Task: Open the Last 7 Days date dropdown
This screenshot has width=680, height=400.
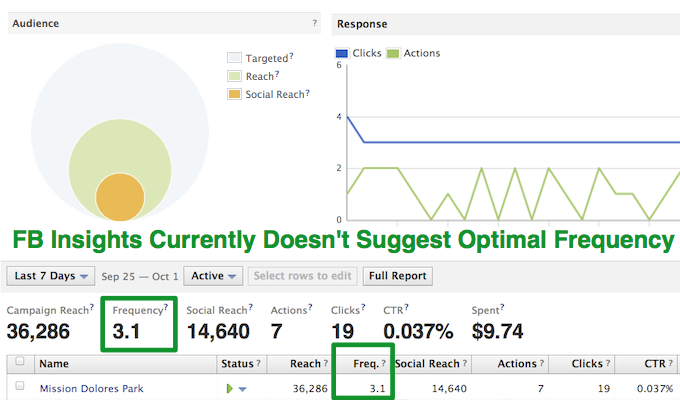Action: [x=52, y=275]
